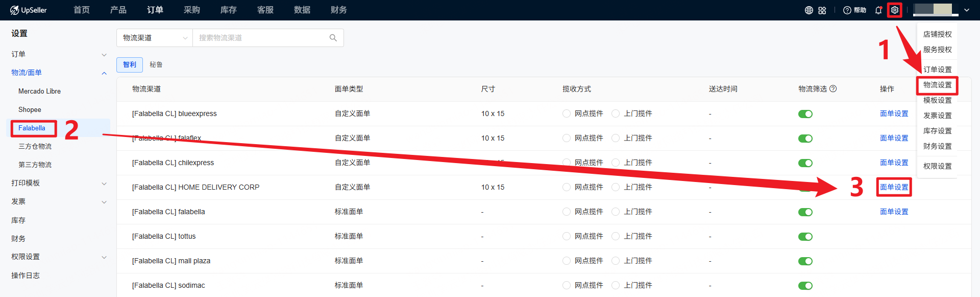Open the notification bell

(x=878, y=10)
